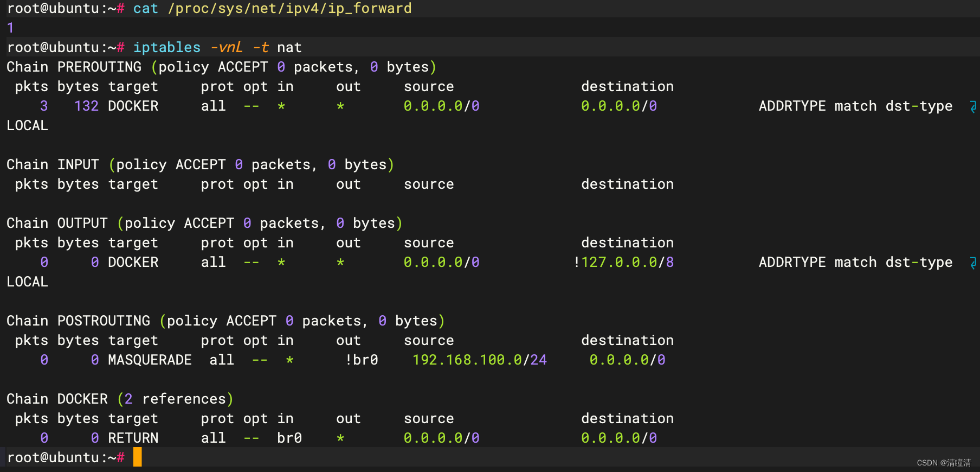Click the Chain POSTROUTING header line

coord(225,321)
